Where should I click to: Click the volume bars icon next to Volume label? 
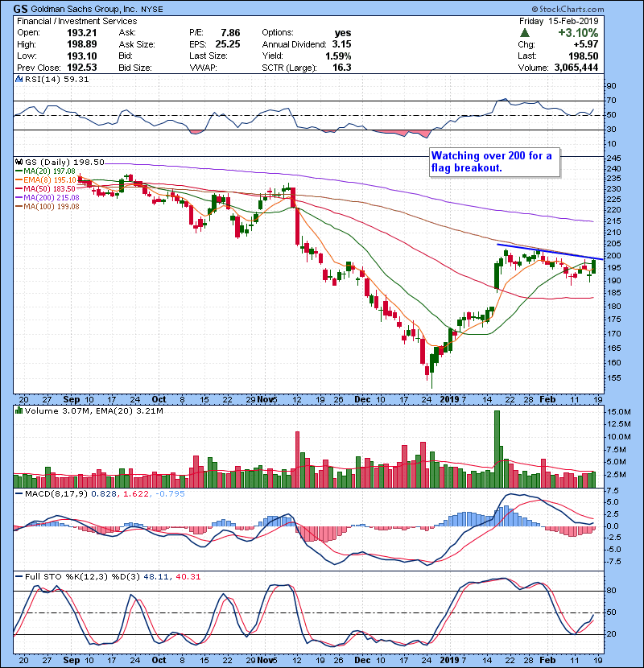click(19, 410)
